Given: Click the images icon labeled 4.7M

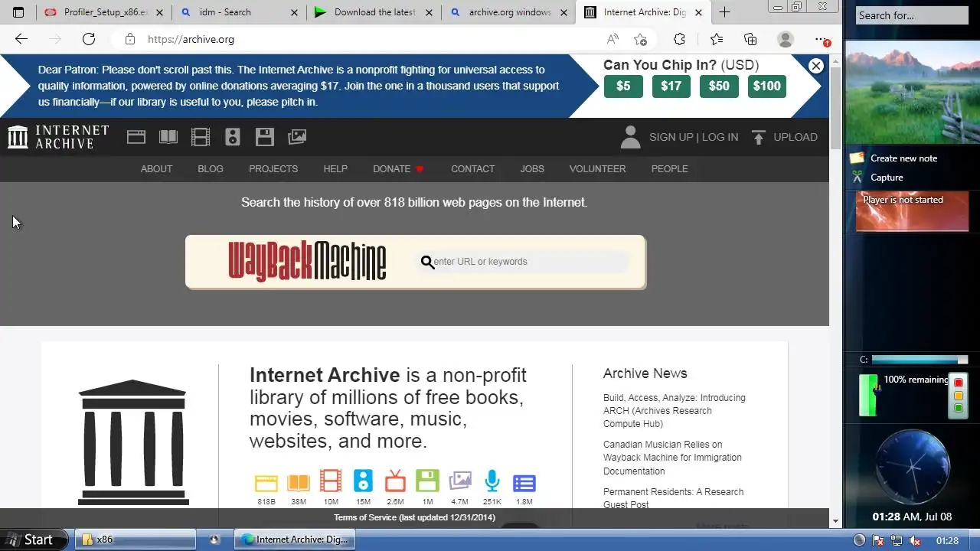Looking at the screenshot, I should [x=460, y=481].
